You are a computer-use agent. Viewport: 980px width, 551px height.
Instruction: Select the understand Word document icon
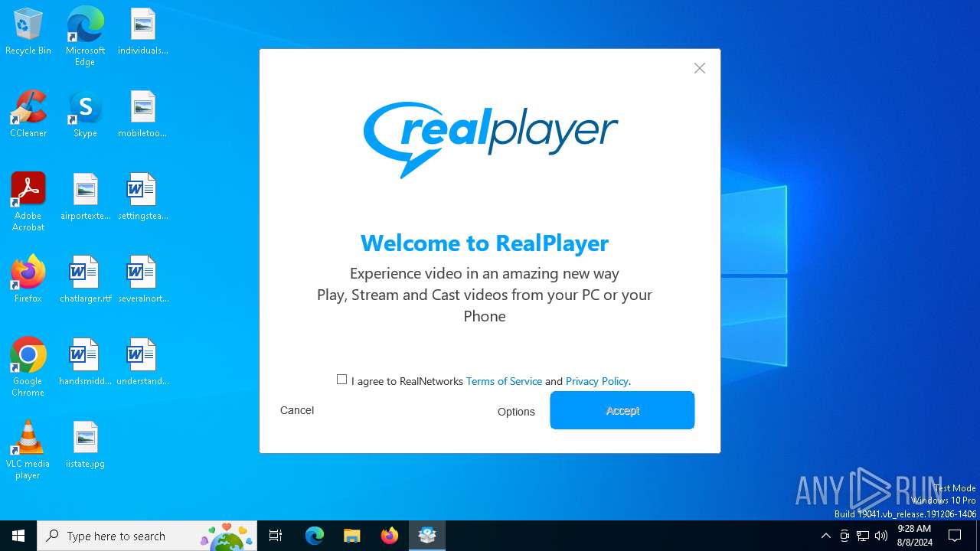point(142,363)
